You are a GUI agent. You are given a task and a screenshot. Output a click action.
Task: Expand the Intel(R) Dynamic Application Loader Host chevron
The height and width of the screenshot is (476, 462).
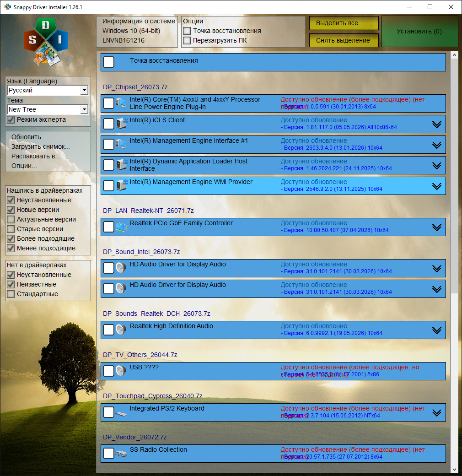(437, 166)
